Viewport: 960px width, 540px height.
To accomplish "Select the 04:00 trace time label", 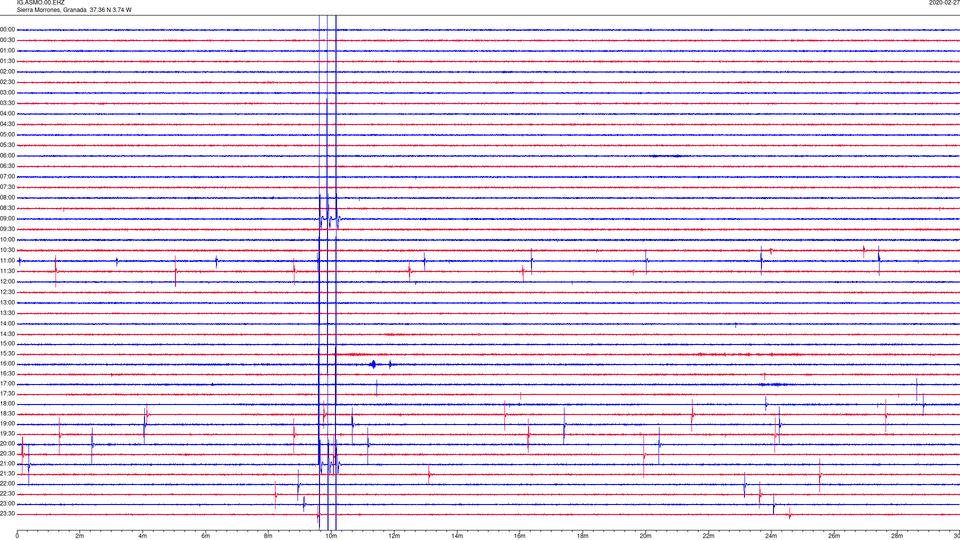I will click(x=7, y=114).
